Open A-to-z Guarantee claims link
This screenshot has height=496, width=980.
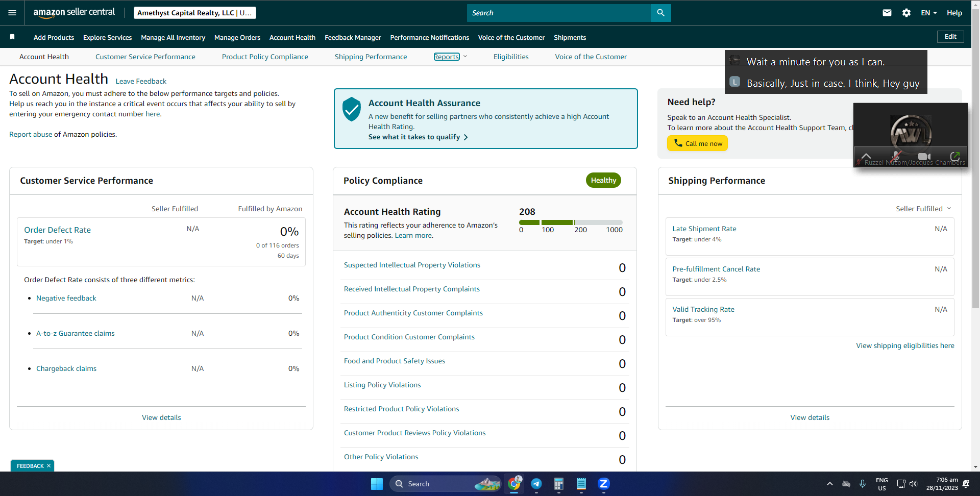point(76,333)
